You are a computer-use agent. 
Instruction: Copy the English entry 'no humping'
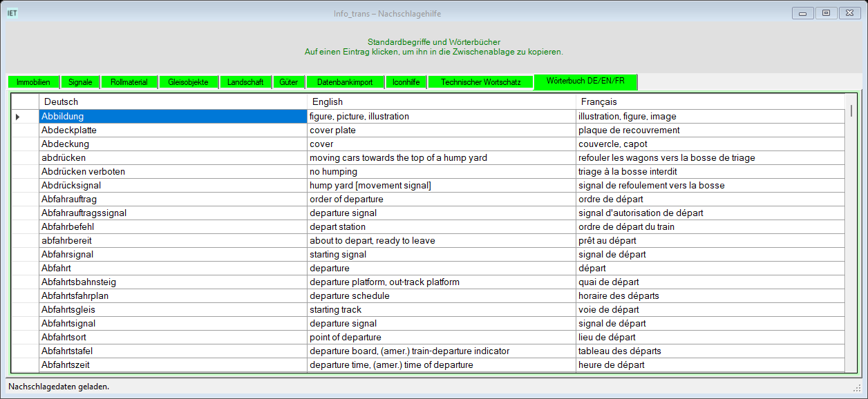pos(442,172)
